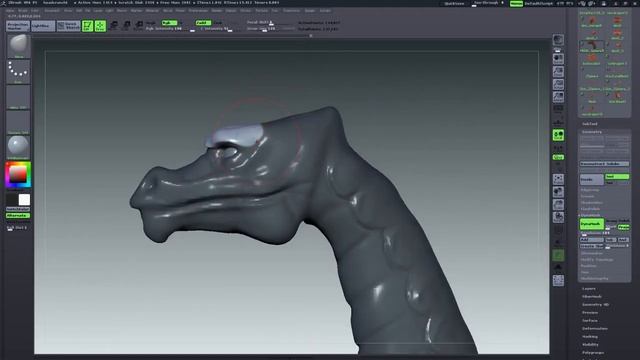
Task: Click the BPR render icon
Action: (558, 40)
